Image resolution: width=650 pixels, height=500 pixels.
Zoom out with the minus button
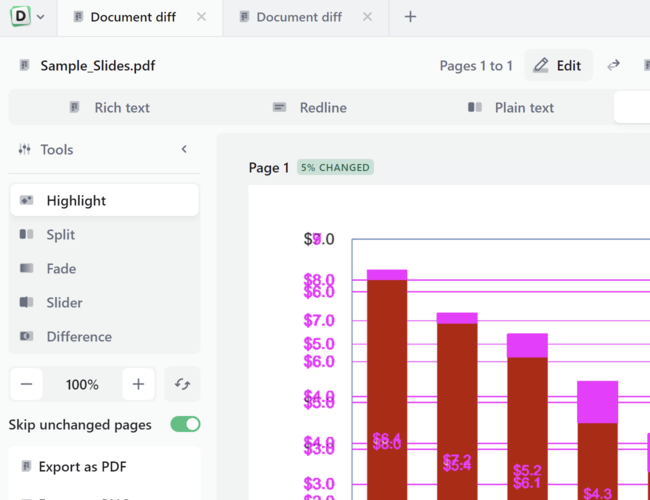pyautogui.click(x=27, y=384)
